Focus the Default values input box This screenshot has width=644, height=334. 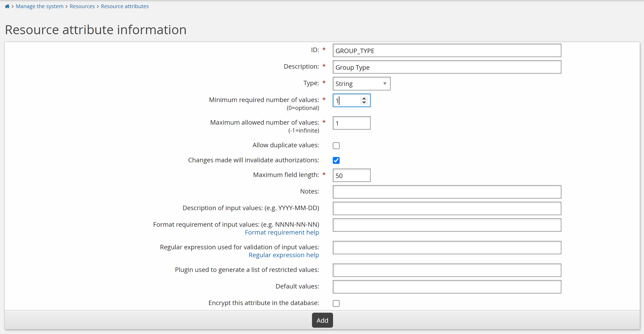coord(447,287)
